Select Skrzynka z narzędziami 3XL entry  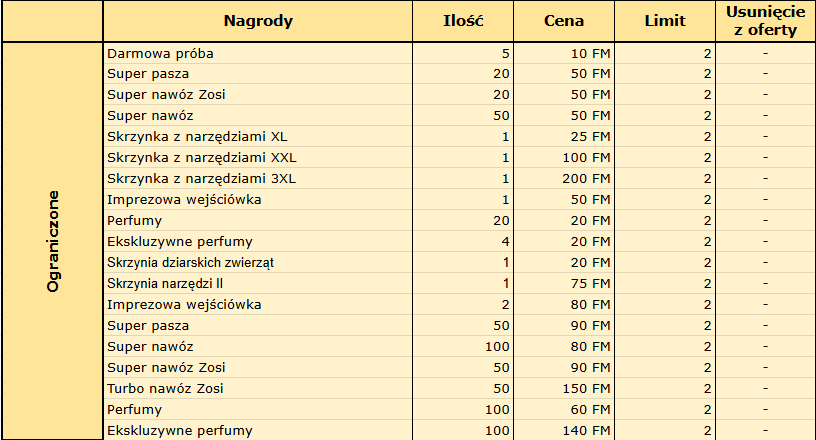tap(201, 179)
